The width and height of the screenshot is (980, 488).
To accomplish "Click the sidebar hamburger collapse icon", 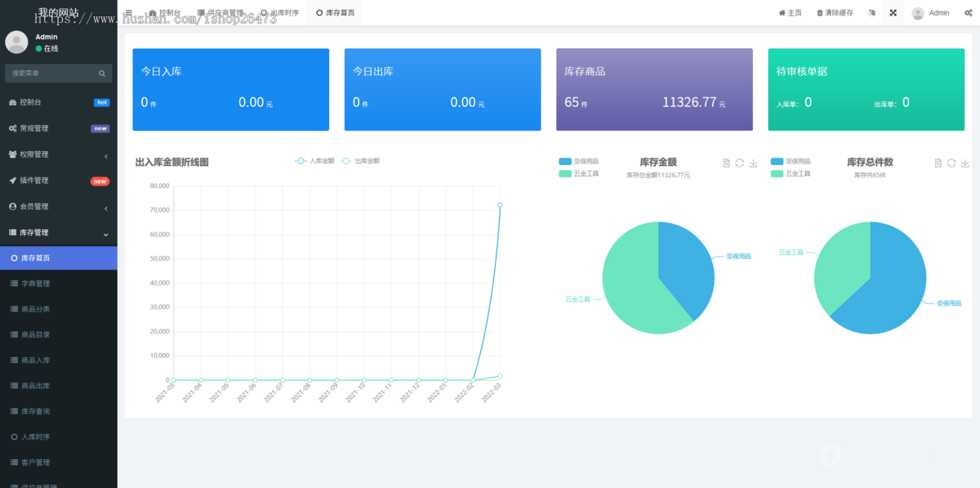I will pos(127,12).
